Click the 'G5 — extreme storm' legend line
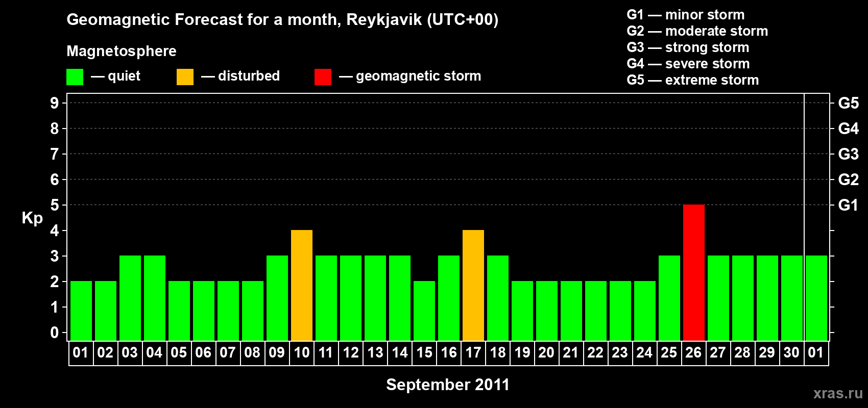This screenshot has width=868, height=408. pos(693,80)
